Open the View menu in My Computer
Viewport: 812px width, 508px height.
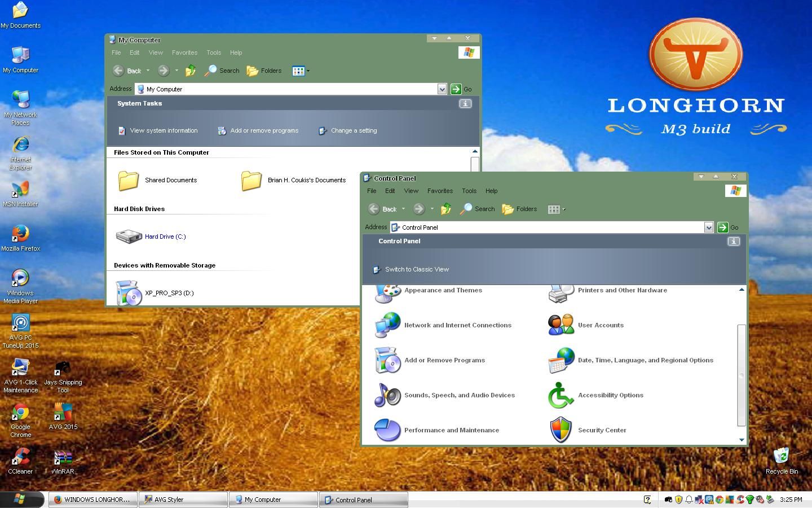click(x=156, y=52)
